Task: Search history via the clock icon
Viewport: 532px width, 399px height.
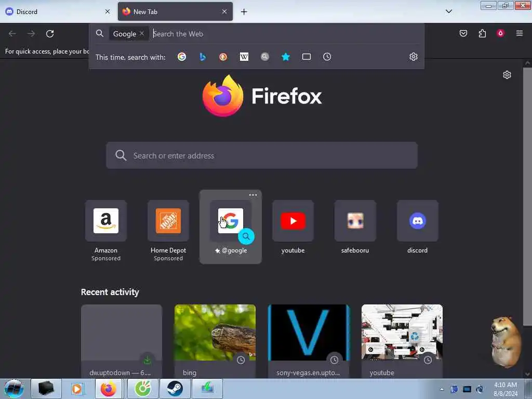Action: pos(327,57)
